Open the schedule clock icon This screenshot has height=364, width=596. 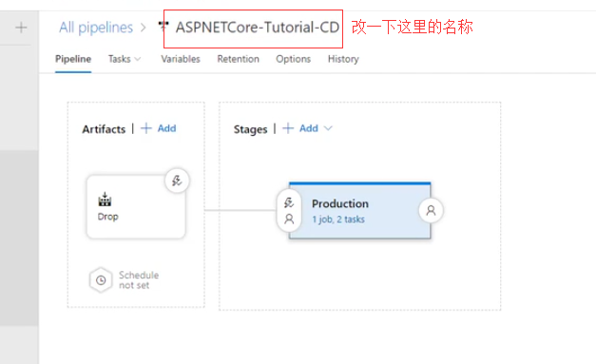tap(101, 280)
